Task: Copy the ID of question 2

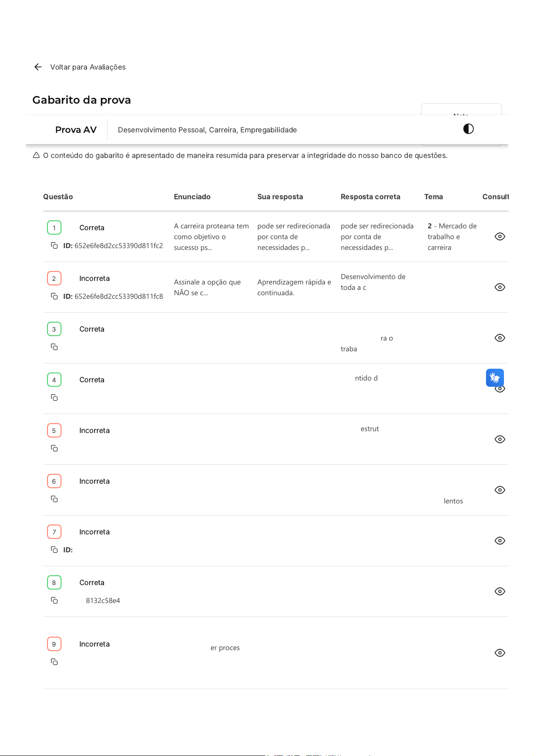Action: point(54,296)
